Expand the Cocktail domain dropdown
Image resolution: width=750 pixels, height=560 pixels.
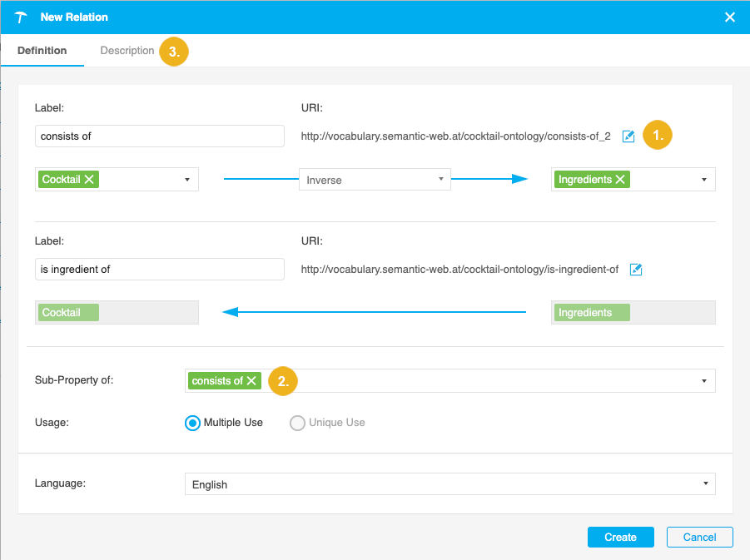(x=186, y=180)
